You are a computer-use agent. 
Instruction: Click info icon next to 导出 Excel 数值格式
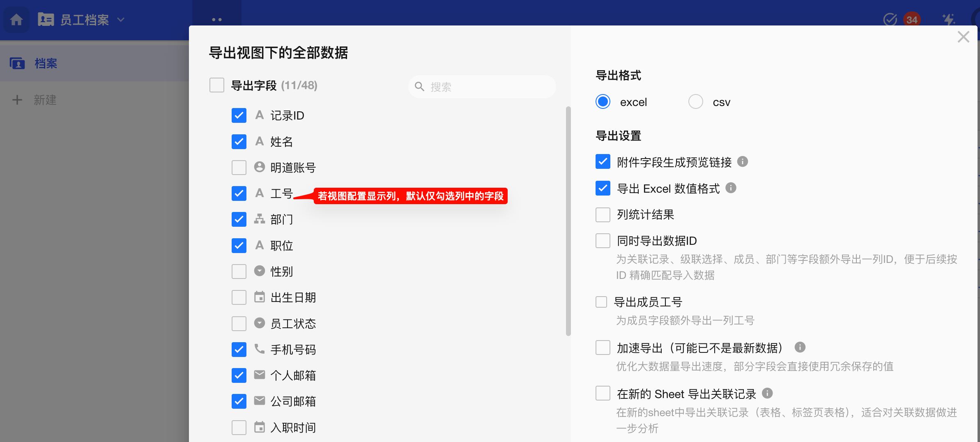tap(731, 188)
